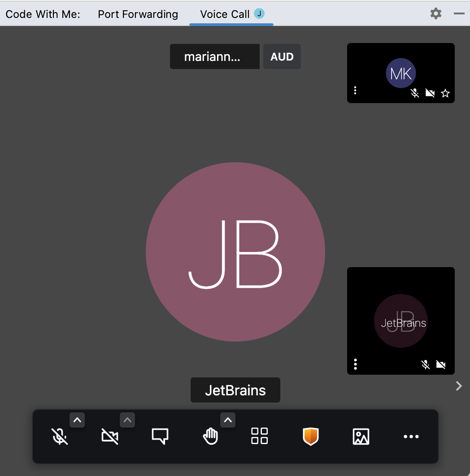This screenshot has width=470, height=476.
Task: Click MK tile muted microphone icon
Action: coord(415,93)
